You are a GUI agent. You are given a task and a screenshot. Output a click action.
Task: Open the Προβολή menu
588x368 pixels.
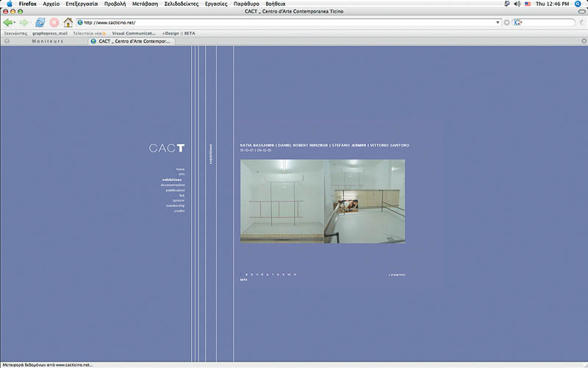coord(115,4)
